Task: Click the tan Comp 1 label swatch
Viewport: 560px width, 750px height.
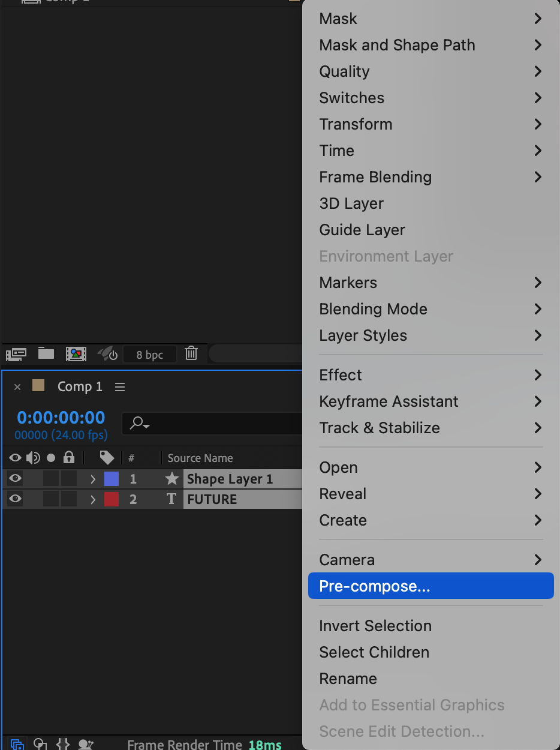Action: (38, 386)
